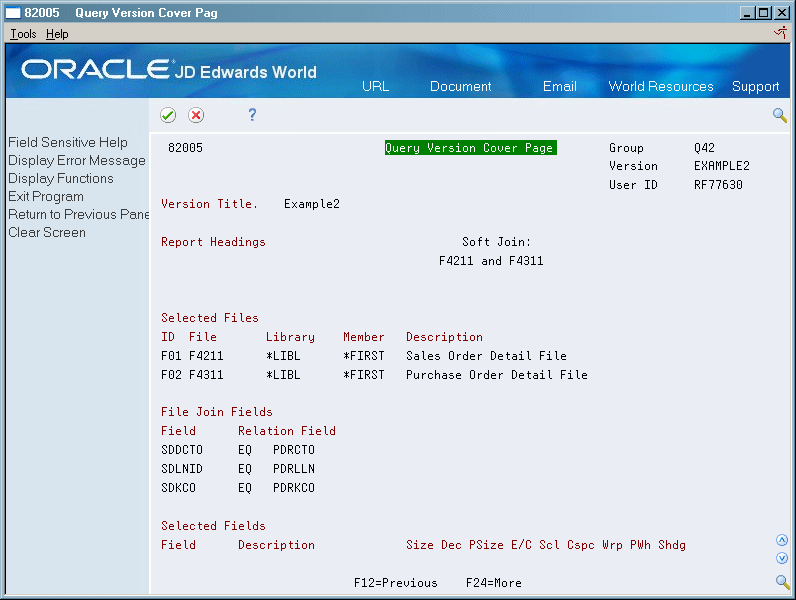The width and height of the screenshot is (796, 600).
Task: Click Exit Program link
Action: [x=46, y=196]
